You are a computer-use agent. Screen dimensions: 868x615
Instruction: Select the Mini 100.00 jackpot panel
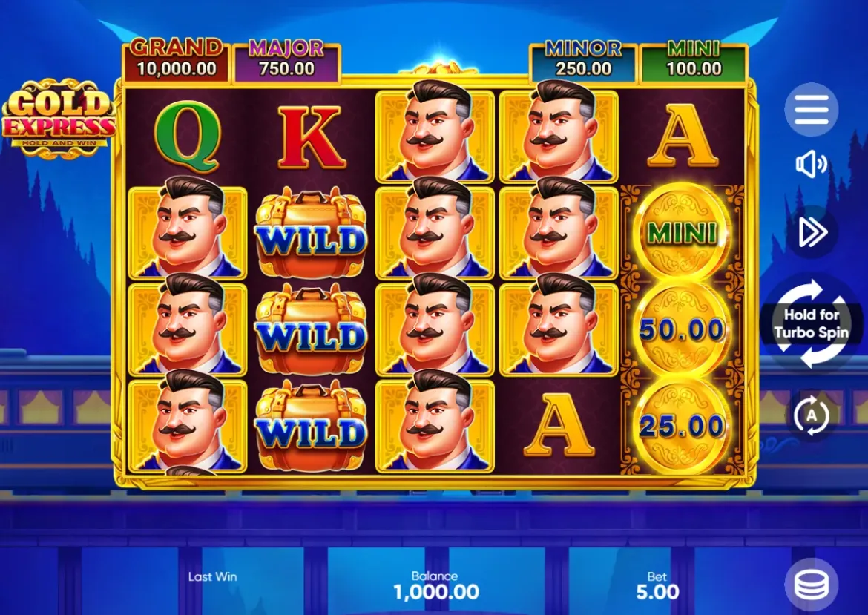tap(694, 59)
